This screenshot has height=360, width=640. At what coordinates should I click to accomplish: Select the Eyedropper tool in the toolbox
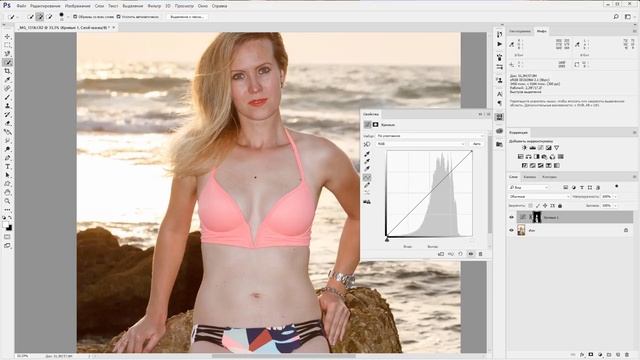pos(7,80)
